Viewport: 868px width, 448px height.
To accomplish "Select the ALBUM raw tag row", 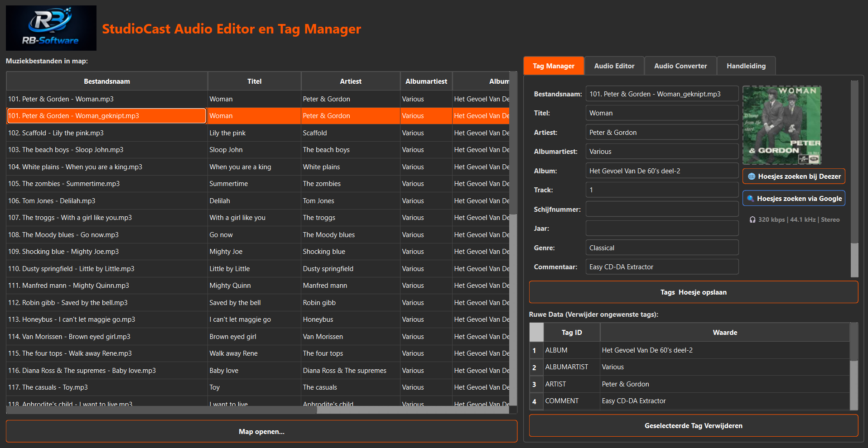I will pyautogui.click(x=690, y=350).
